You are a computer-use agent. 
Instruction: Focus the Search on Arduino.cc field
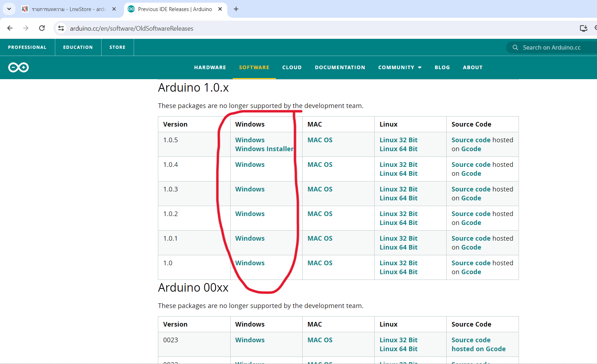[x=552, y=47]
